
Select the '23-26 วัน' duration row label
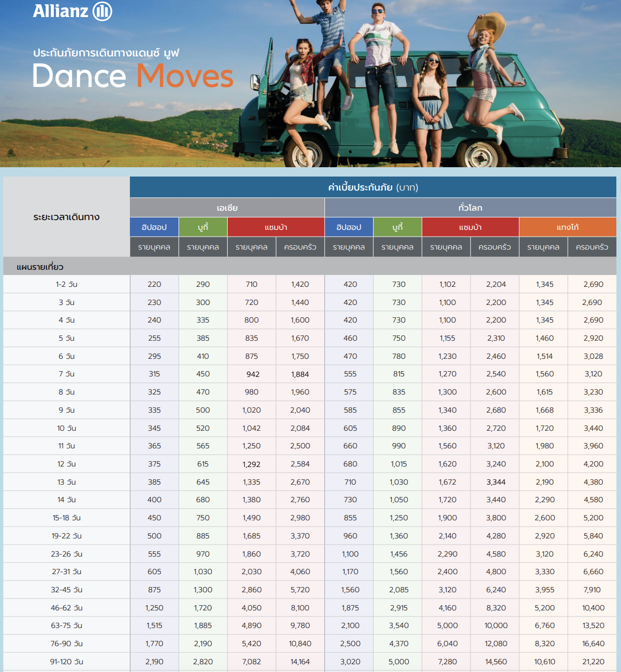tap(67, 554)
